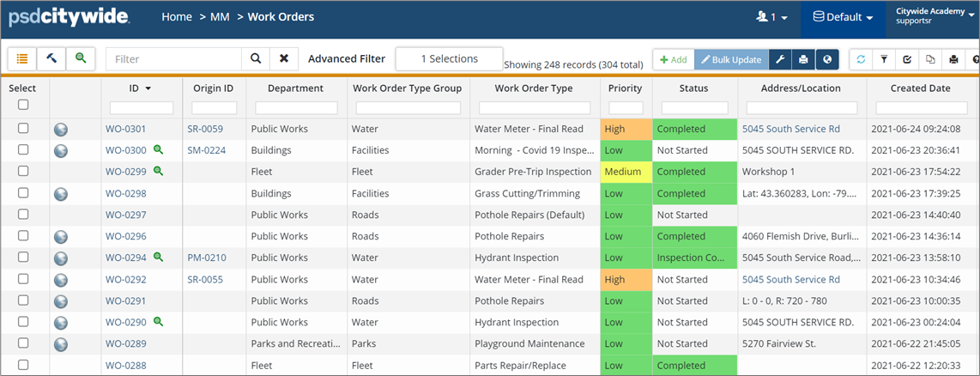Navigate to MM in the breadcrumb

[x=220, y=16]
